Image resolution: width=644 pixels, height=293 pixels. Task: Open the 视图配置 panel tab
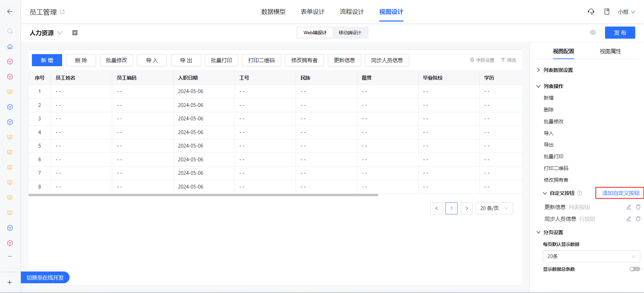(x=564, y=51)
